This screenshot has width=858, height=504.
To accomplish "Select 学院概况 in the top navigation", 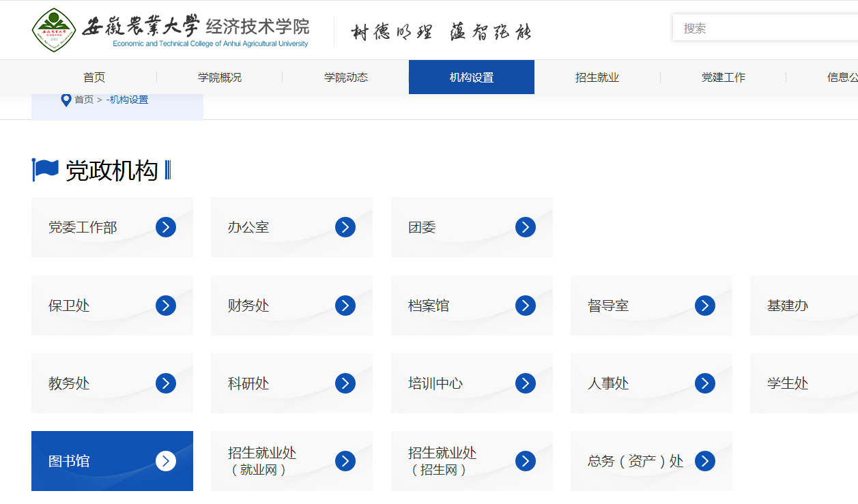I will 220,77.
